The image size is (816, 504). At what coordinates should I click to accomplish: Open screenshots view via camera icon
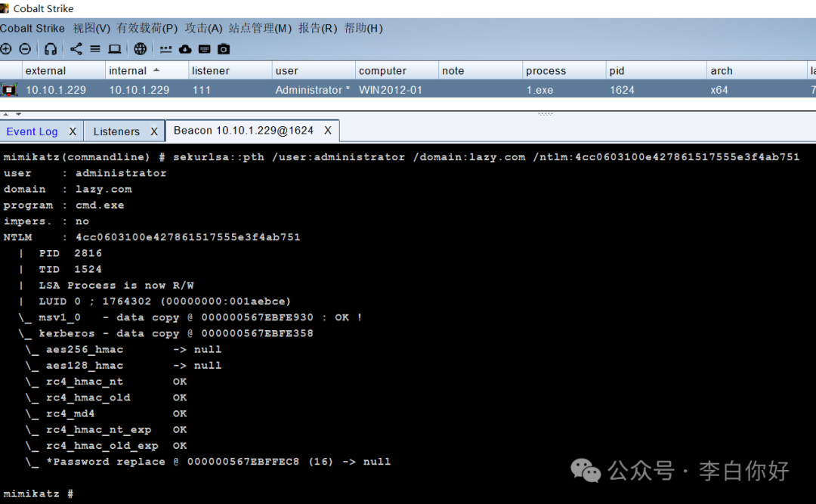coord(224,49)
